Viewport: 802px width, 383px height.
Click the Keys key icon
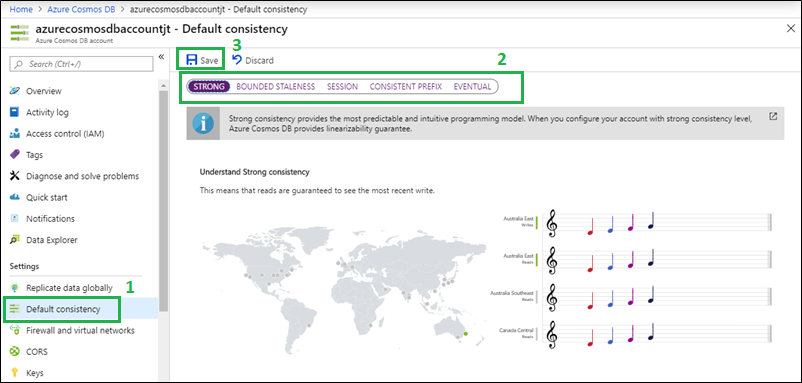pyautogui.click(x=15, y=373)
